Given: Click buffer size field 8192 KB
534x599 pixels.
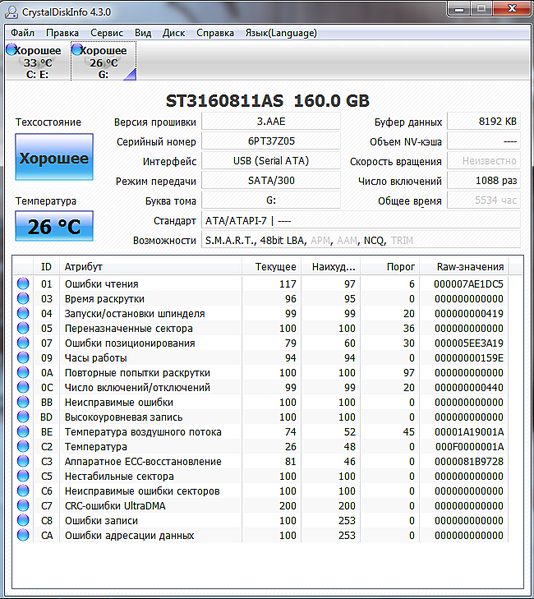Looking at the screenshot, I should tap(484, 121).
